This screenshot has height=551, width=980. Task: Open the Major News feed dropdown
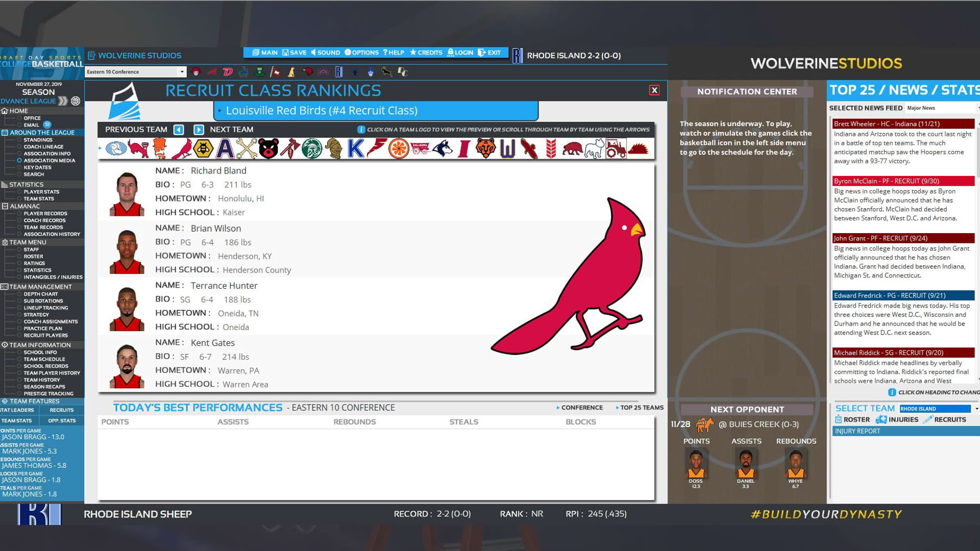tap(943, 108)
